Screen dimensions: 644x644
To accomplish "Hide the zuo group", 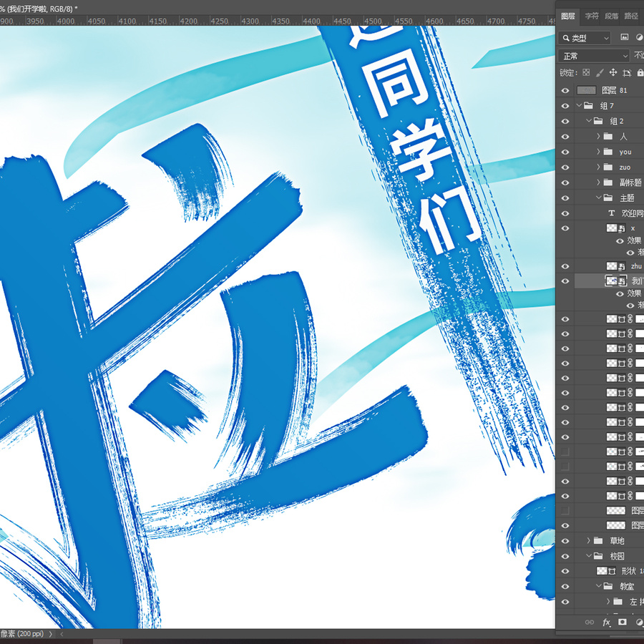I will tap(565, 167).
